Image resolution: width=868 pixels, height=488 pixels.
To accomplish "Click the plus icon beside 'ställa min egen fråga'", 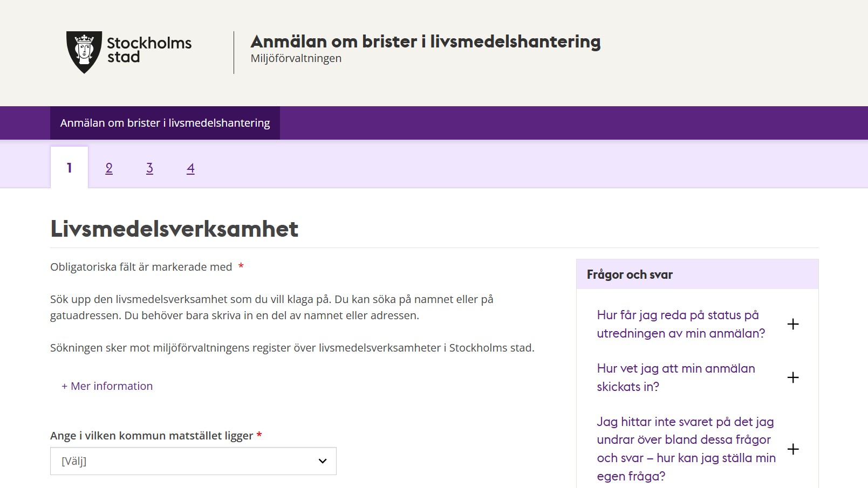I will 792,449.
